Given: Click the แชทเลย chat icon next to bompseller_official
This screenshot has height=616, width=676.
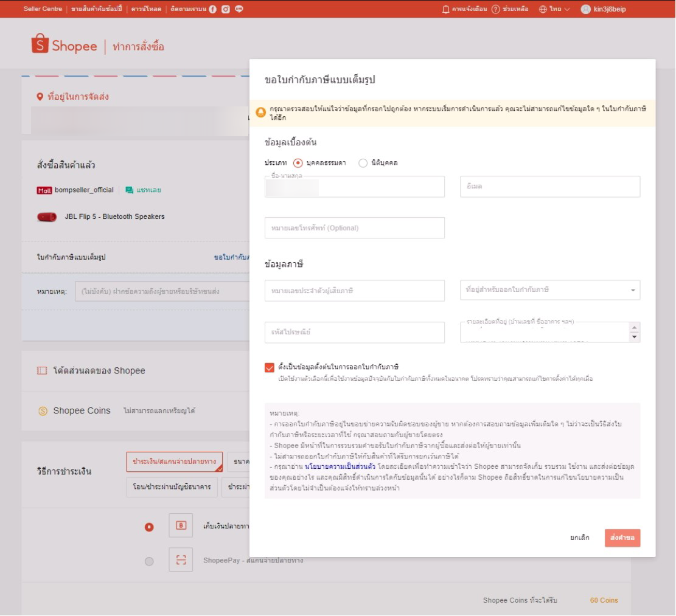Looking at the screenshot, I should click(x=128, y=191).
